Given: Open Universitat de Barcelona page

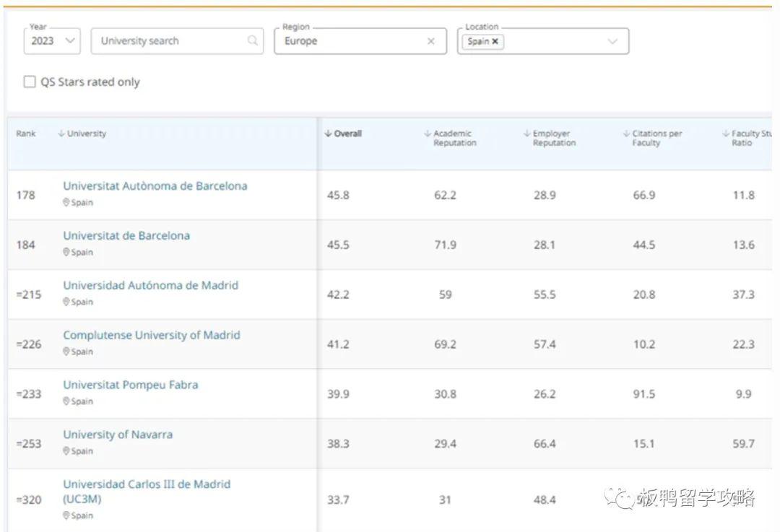Looking at the screenshot, I should pos(126,235).
